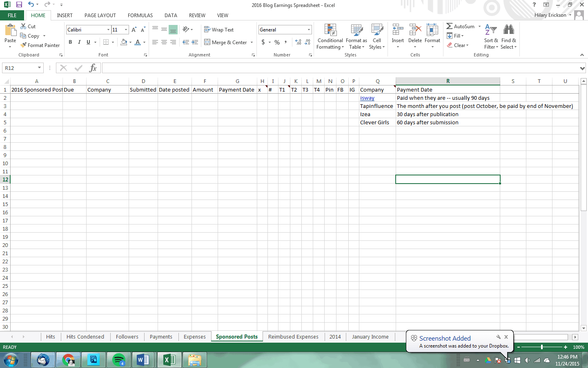588x368 pixels.
Task: Click the Undo arrow icon
Action: [x=31, y=4]
